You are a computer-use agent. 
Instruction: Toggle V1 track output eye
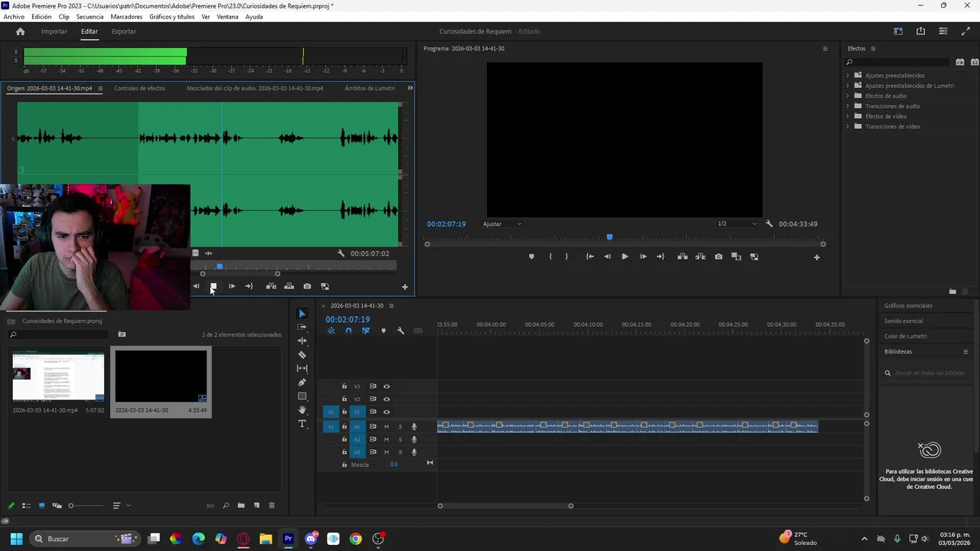click(x=386, y=412)
